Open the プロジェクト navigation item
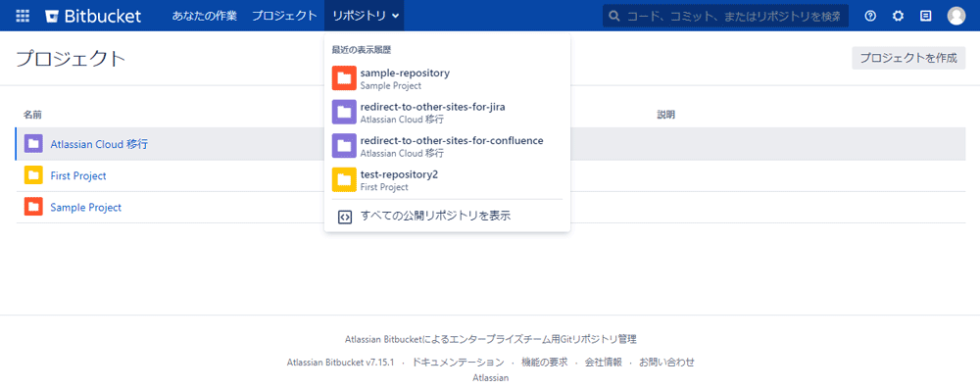 [x=284, y=16]
